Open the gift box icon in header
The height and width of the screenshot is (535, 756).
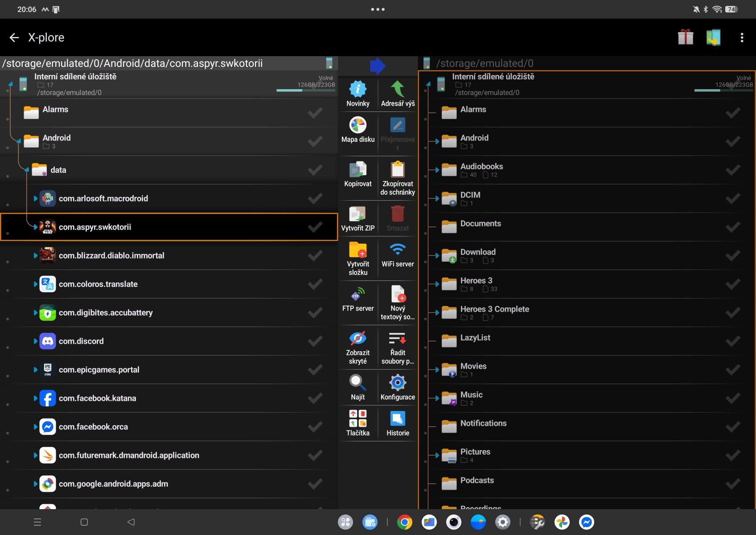click(685, 37)
